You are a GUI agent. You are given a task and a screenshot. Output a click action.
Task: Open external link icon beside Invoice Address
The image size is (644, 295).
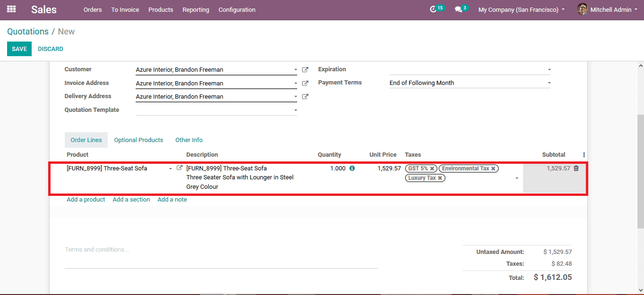[305, 84]
